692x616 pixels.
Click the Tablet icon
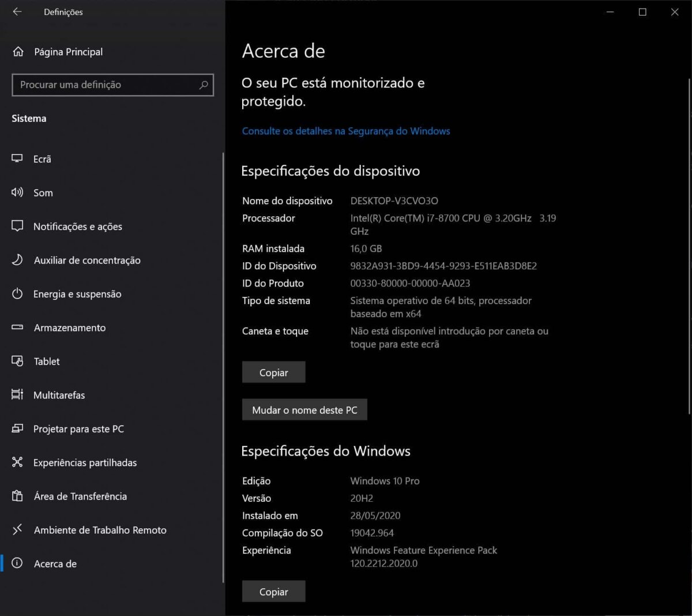pyautogui.click(x=17, y=361)
